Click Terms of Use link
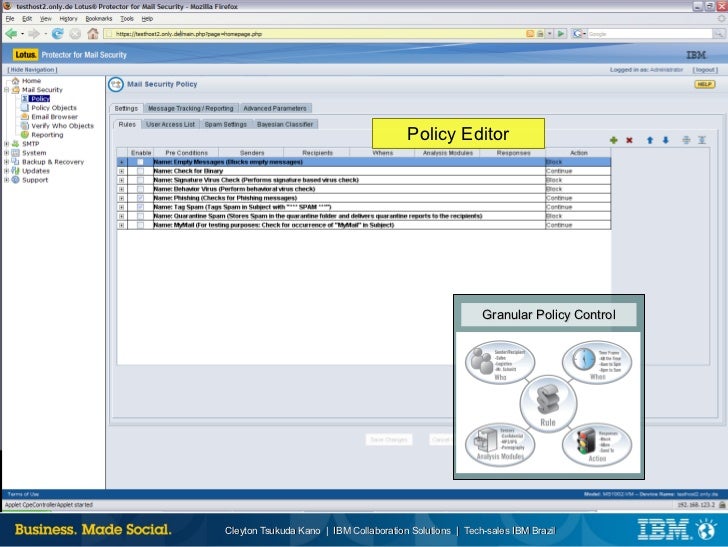This screenshot has width=728, height=547. click(23, 494)
